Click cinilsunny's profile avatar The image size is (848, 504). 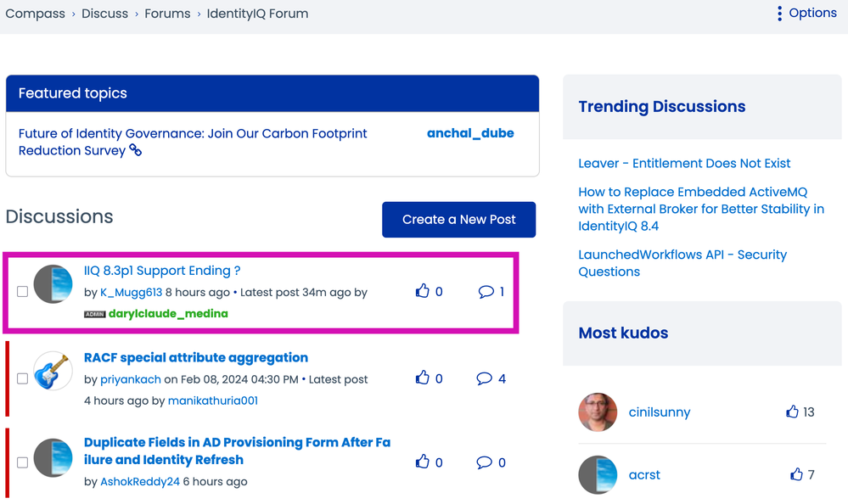click(598, 412)
